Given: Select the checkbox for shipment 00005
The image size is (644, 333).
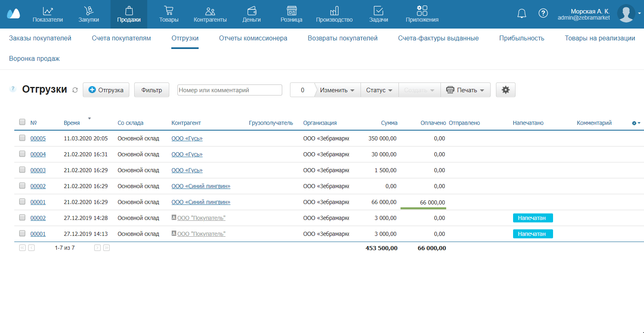Looking at the screenshot, I should (22, 138).
